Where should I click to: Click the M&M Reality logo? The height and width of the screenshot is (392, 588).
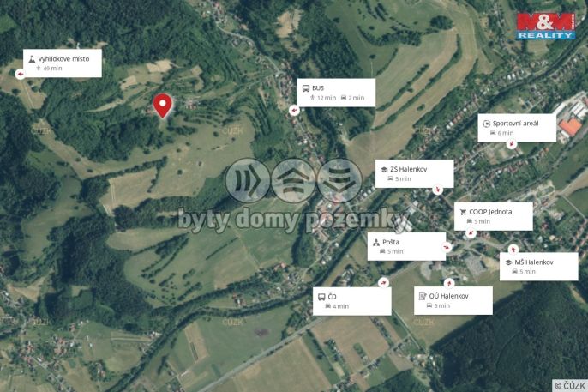(546, 27)
